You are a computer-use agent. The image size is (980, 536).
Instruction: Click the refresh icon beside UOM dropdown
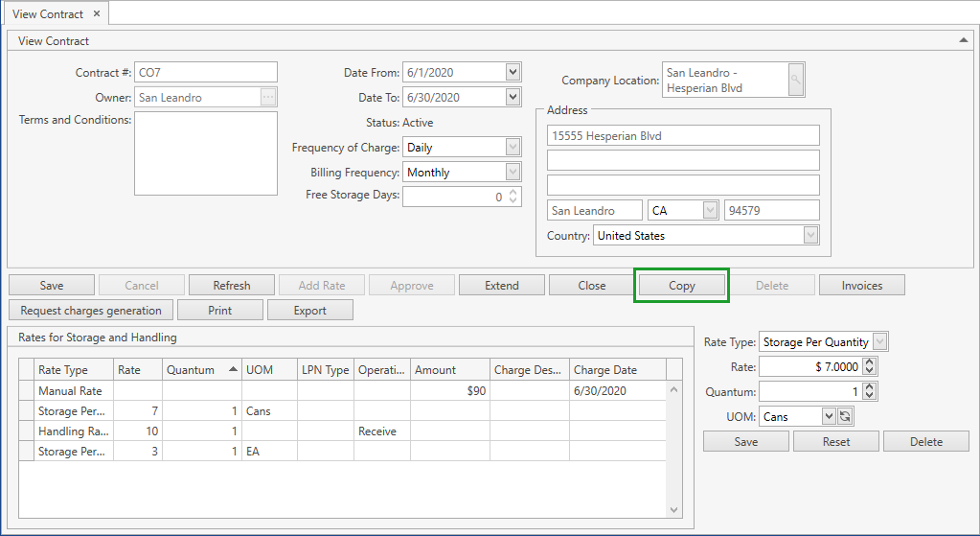(845, 417)
